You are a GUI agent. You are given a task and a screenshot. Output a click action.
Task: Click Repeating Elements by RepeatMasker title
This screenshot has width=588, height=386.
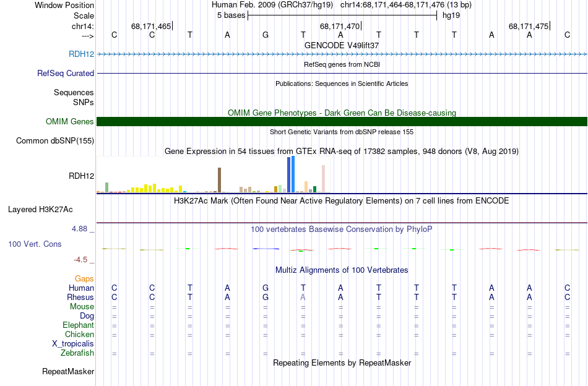[x=342, y=362]
